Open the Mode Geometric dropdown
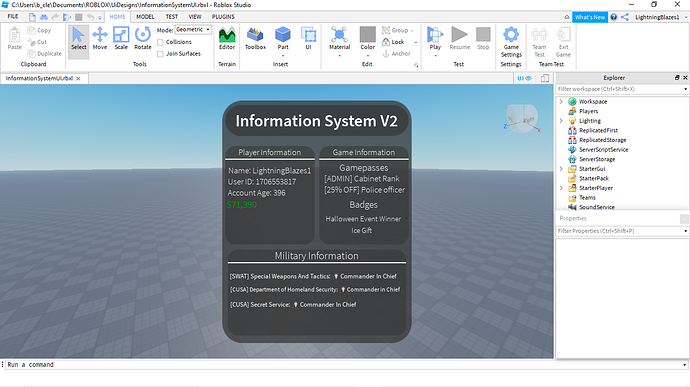Viewport: 690px width, 387px height. 193,29
